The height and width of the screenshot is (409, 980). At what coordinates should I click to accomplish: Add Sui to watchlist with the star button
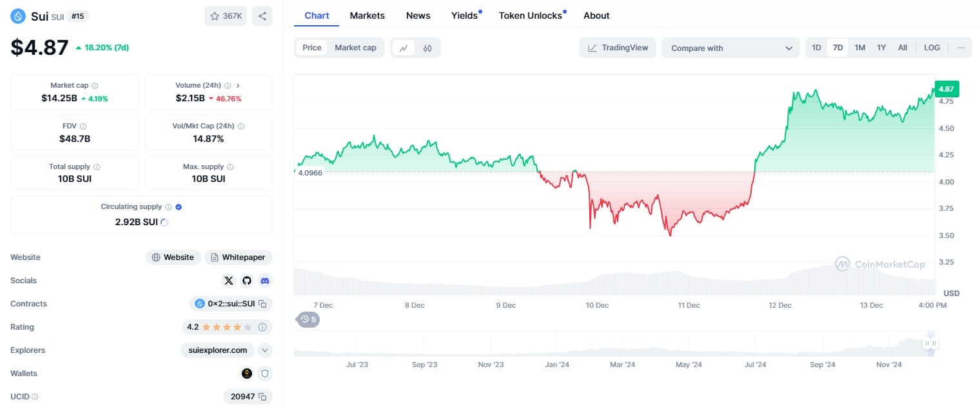tap(226, 16)
